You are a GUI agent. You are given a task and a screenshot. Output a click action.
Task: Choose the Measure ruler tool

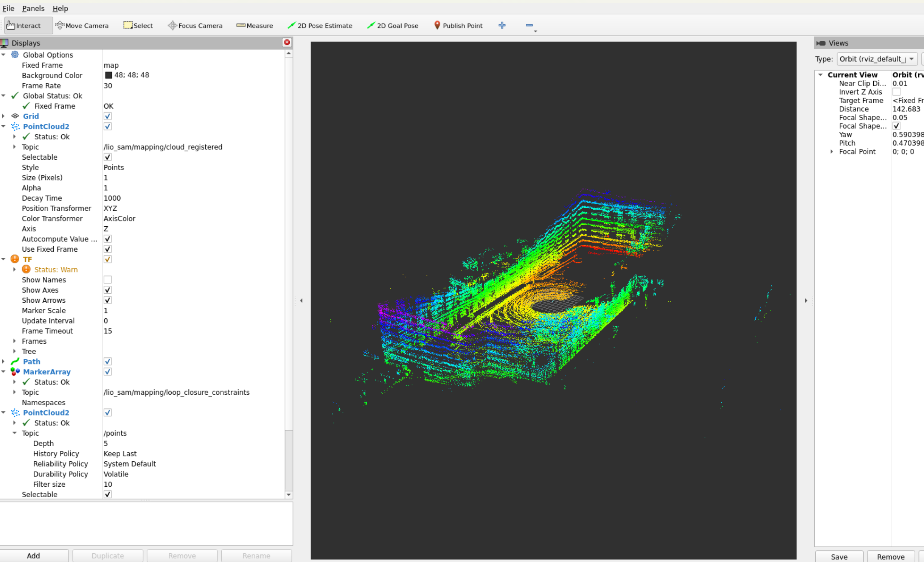(255, 25)
